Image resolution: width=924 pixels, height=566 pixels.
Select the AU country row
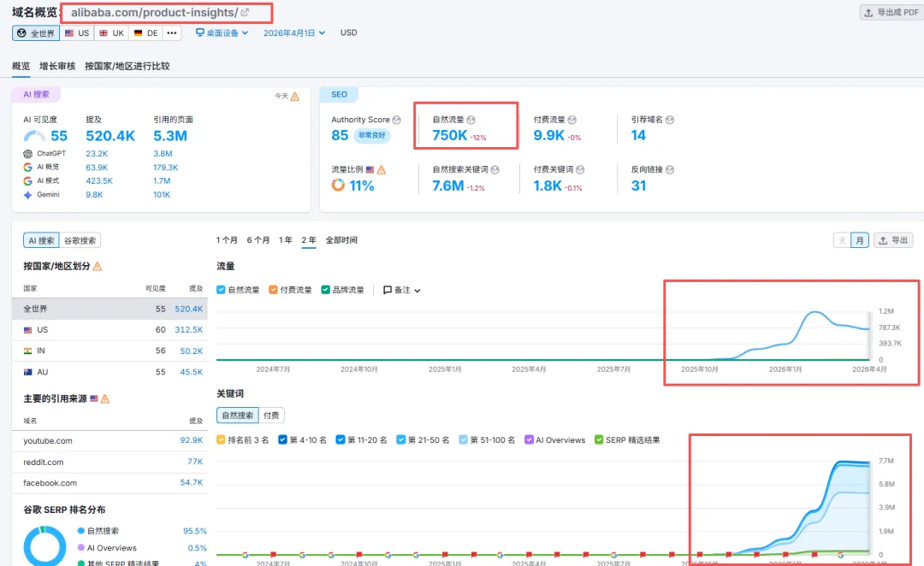click(x=110, y=372)
